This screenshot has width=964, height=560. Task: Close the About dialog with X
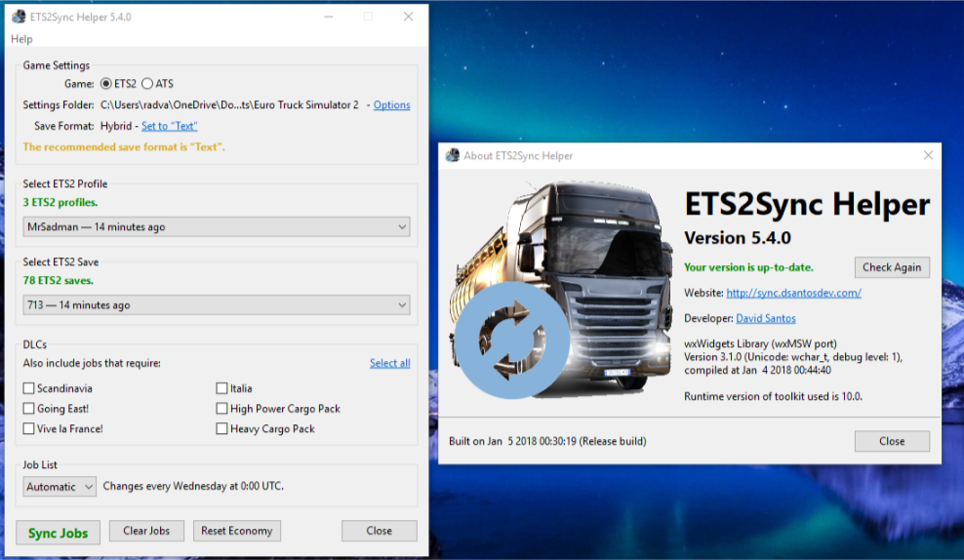(x=928, y=155)
